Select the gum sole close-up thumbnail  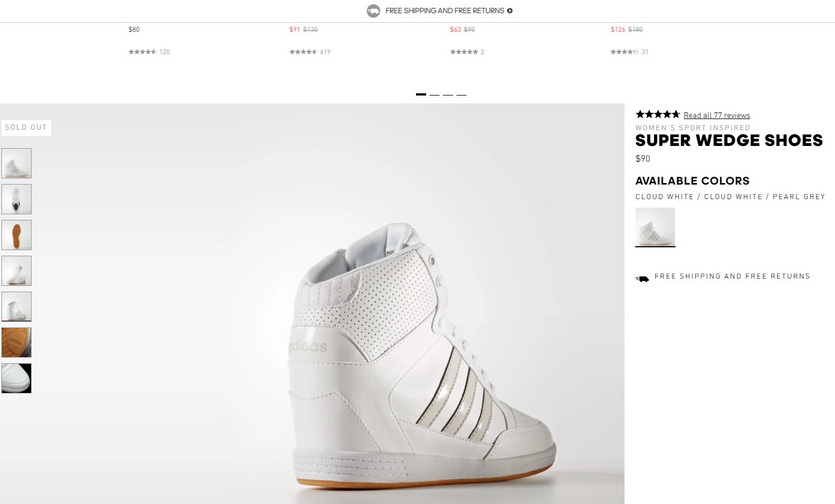tap(16, 342)
